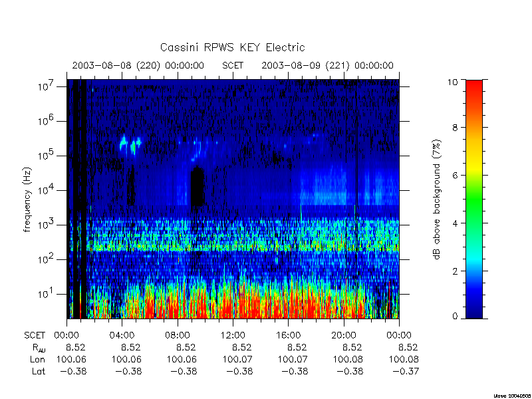
Task: Click the Lon value under 20:00
Action: [348, 359]
